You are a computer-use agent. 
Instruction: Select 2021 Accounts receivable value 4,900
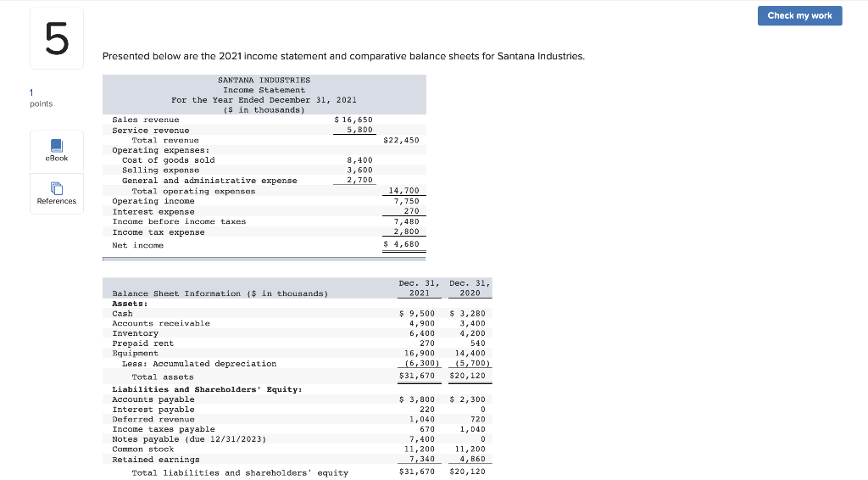[x=422, y=323]
